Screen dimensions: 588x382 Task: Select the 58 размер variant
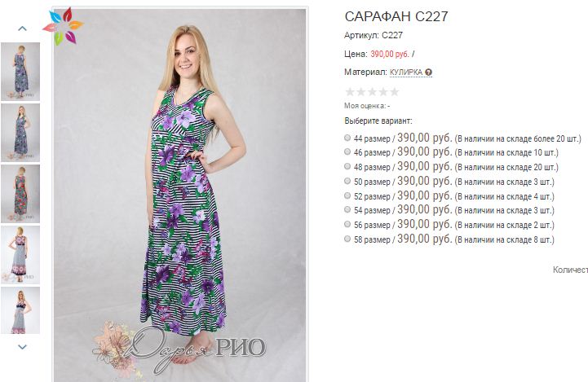pyautogui.click(x=347, y=239)
